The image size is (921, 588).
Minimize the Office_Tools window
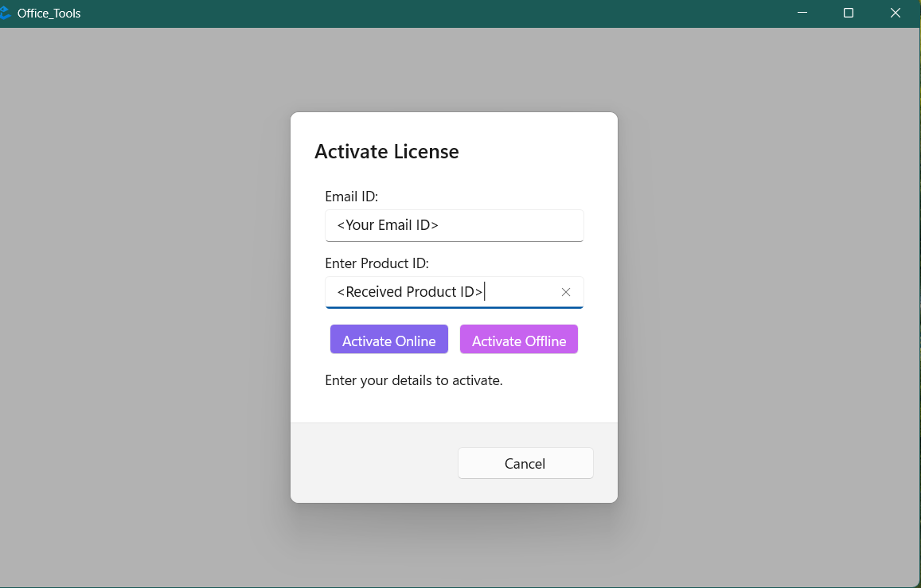[802, 14]
